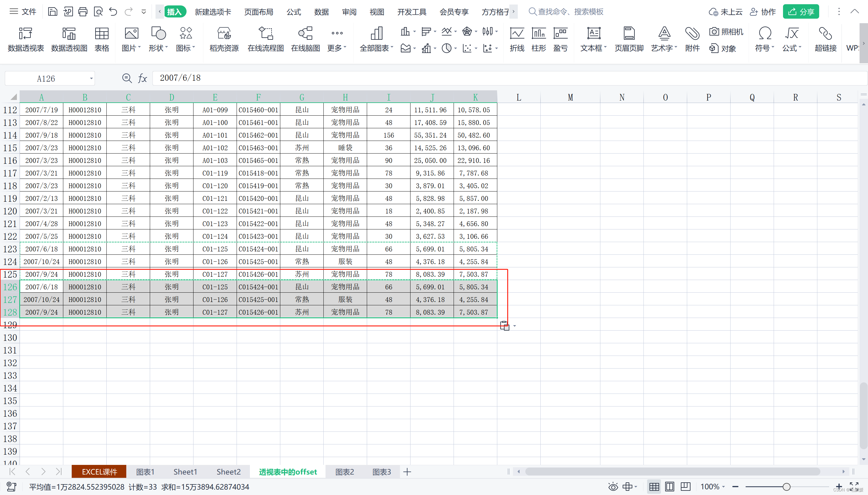This screenshot has height=495, width=868.
Task: Click the zoom out minus button
Action: 735,487
